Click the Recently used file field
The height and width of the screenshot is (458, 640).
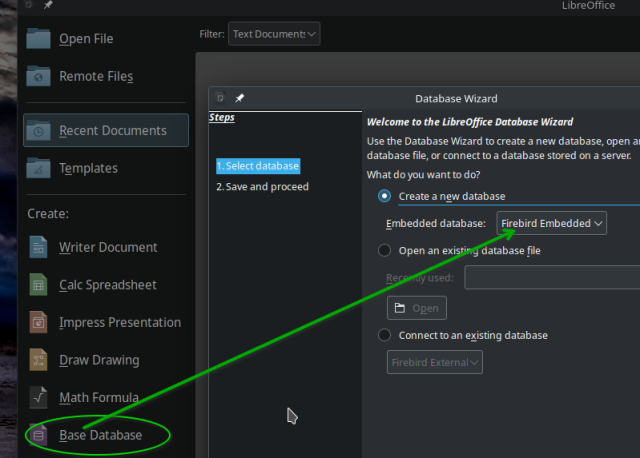[x=552, y=278]
